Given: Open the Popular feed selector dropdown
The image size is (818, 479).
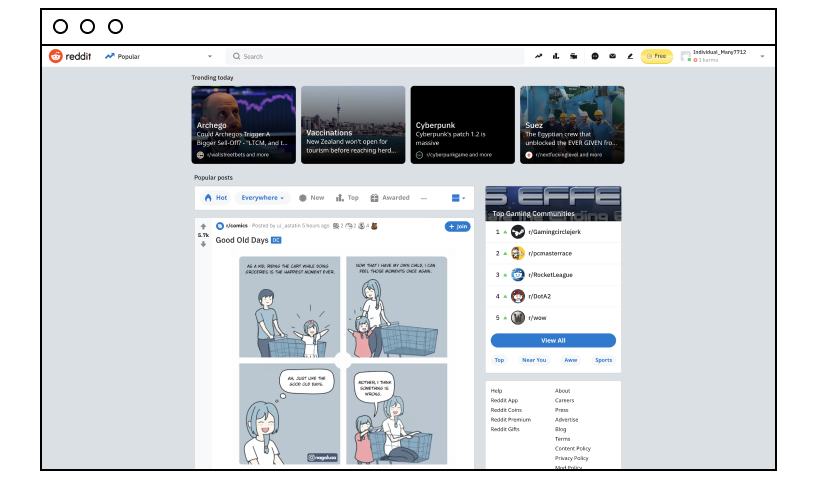Looking at the screenshot, I should pyautogui.click(x=159, y=56).
